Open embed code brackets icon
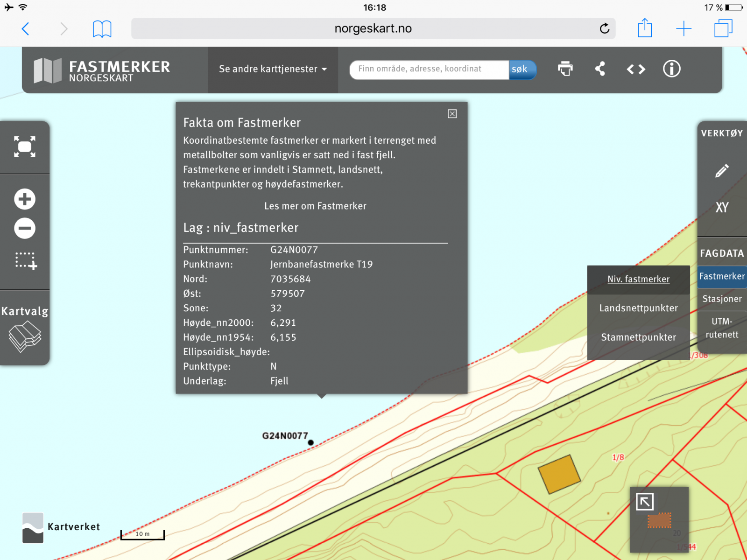The width and height of the screenshot is (747, 560). click(636, 70)
